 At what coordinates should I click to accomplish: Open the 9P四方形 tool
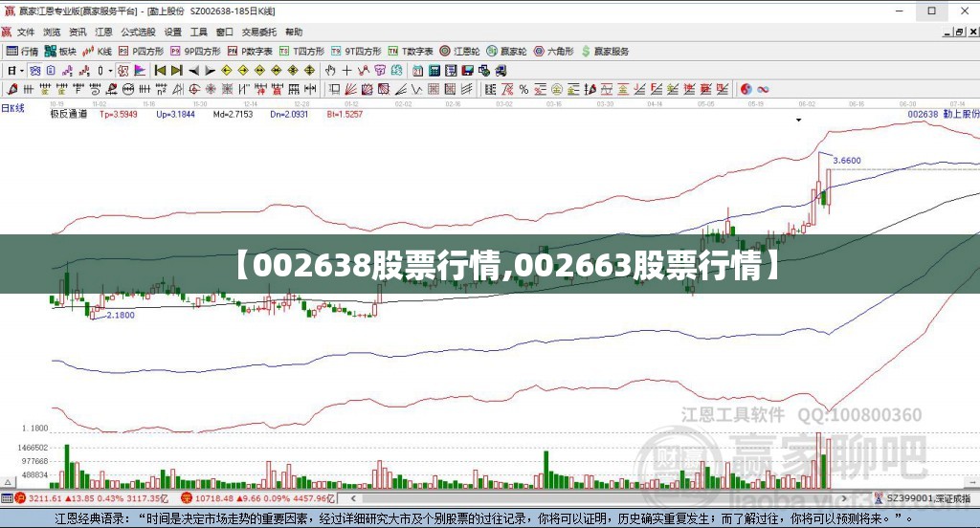pos(195,52)
